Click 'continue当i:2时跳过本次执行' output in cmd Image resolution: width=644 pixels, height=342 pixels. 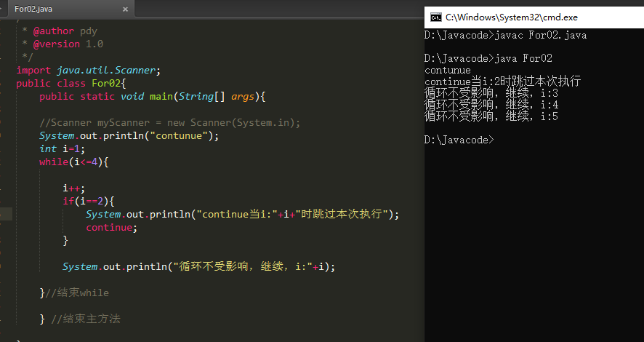pyautogui.click(x=503, y=81)
